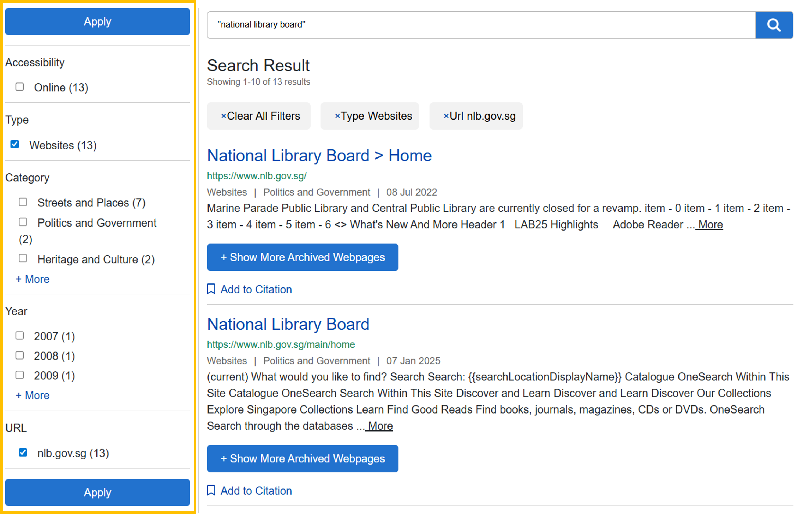812x514 pixels.
Task: Check the Online accessibility checkbox
Action: pyautogui.click(x=20, y=87)
